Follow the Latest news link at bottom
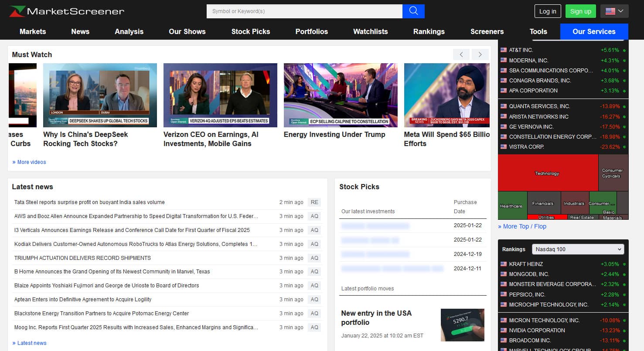The height and width of the screenshot is (351, 644). [29, 343]
